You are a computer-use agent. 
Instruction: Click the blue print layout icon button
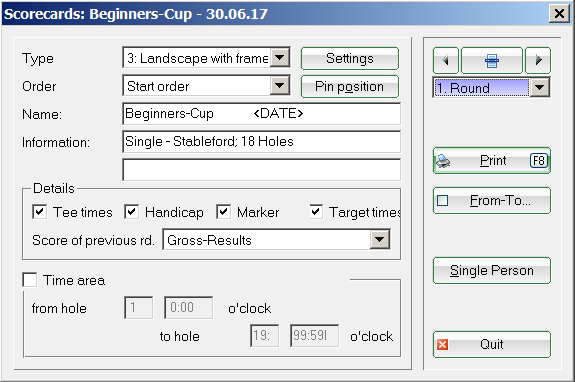coord(492,60)
